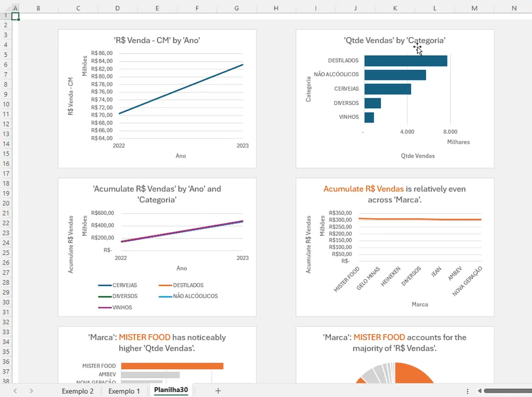Click the CERVEJAS legend entry

pos(118,285)
